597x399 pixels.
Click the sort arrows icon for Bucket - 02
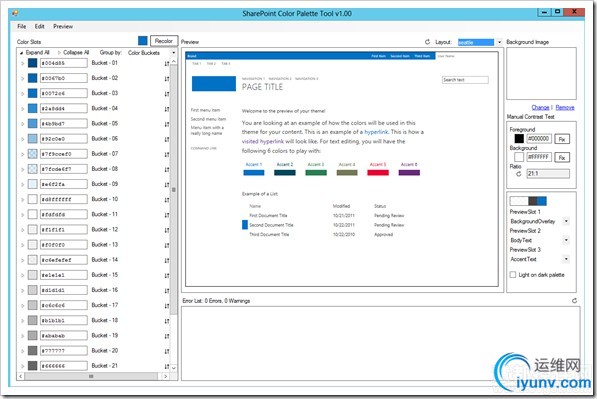167,79
